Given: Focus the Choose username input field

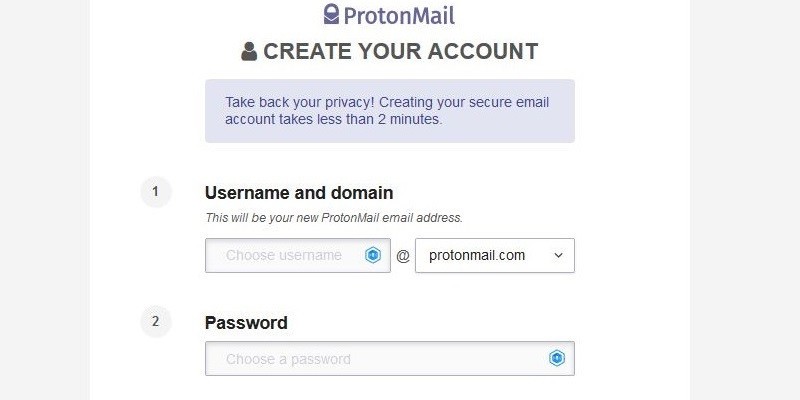Looking at the screenshot, I should (x=284, y=255).
